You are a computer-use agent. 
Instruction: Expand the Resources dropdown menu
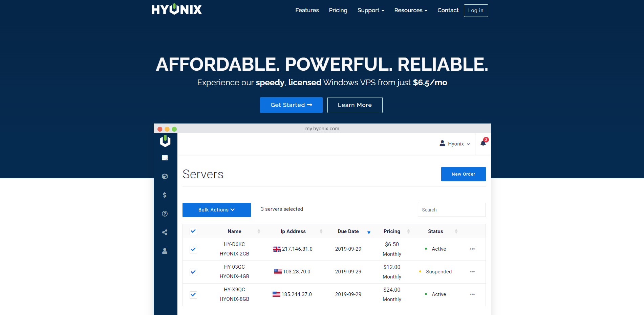click(x=411, y=10)
